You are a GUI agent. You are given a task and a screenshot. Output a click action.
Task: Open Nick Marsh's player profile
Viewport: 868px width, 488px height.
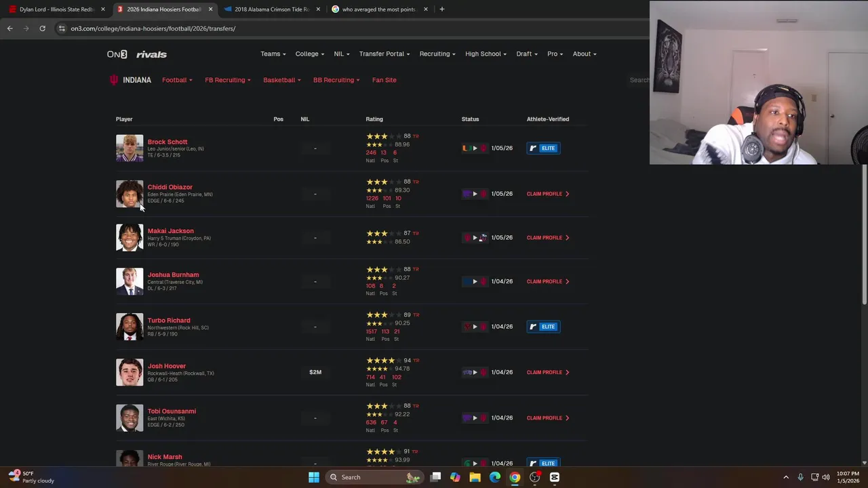pyautogui.click(x=165, y=457)
